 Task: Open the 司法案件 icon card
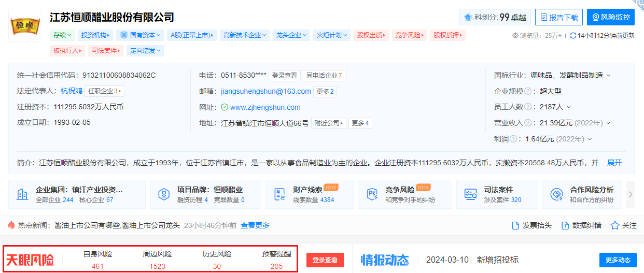(470, 194)
